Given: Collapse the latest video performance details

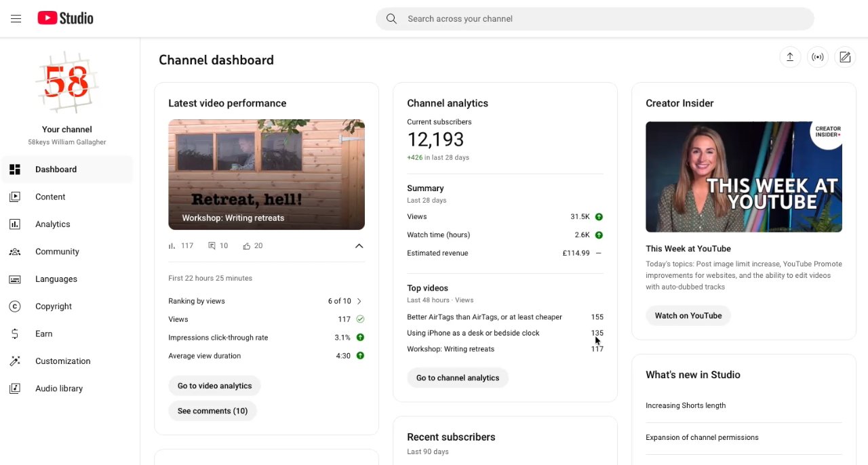Looking at the screenshot, I should point(359,245).
